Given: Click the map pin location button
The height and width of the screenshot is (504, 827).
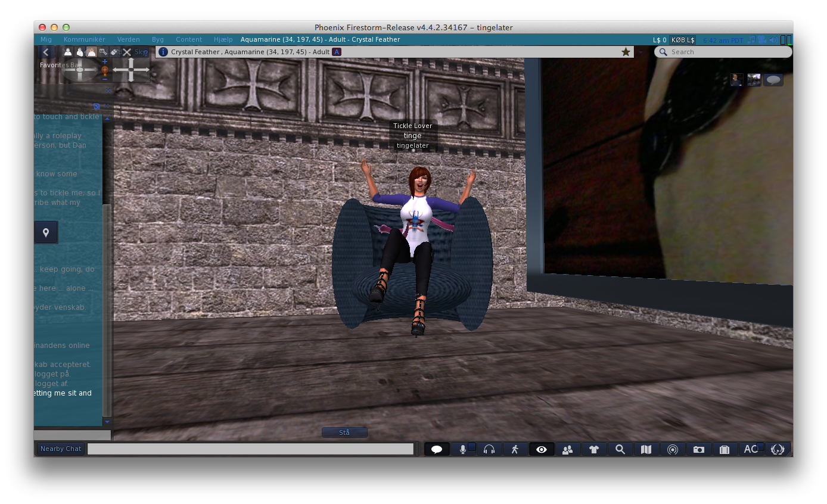Looking at the screenshot, I should tap(46, 232).
